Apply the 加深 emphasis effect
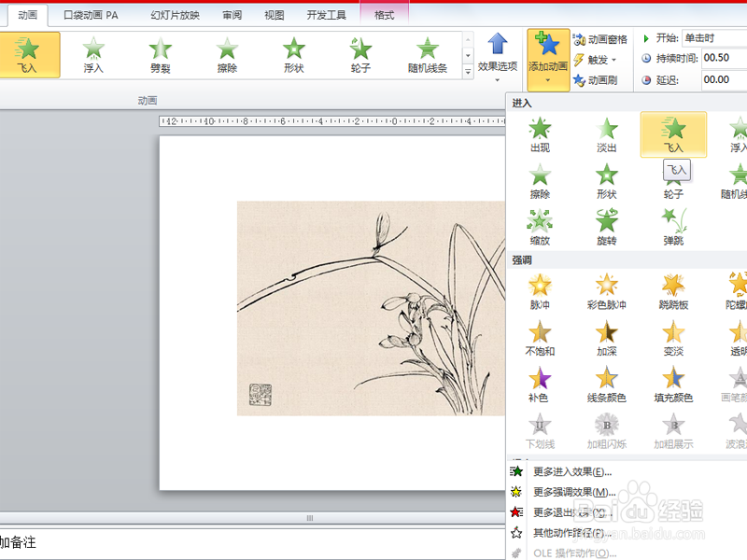Screen dimensions: 747x560 (x=606, y=338)
